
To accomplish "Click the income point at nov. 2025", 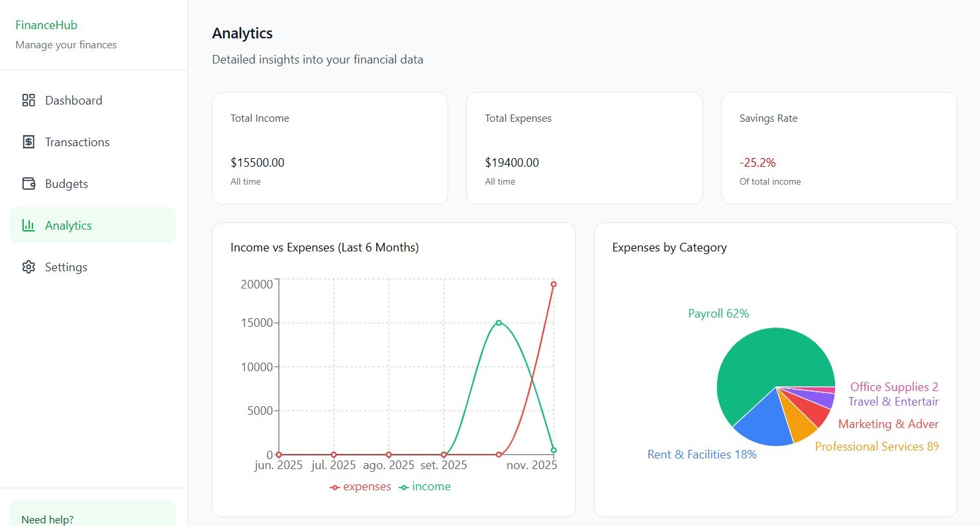I will pos(554,450).
